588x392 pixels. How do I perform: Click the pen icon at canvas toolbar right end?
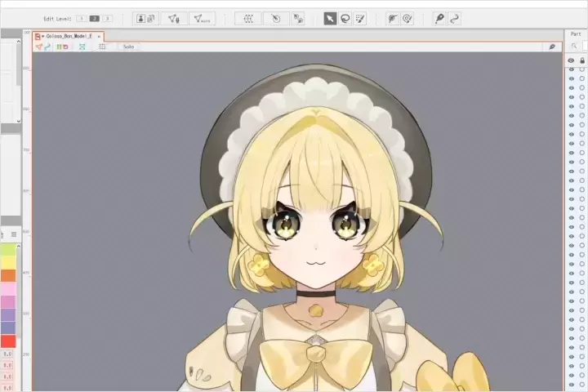pos(552,47)
